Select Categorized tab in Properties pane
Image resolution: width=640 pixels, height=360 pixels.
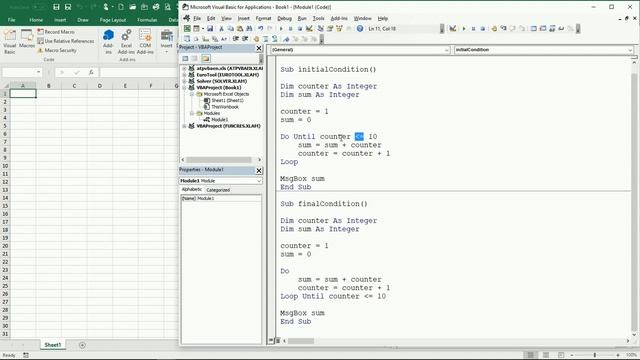(218, 190)
